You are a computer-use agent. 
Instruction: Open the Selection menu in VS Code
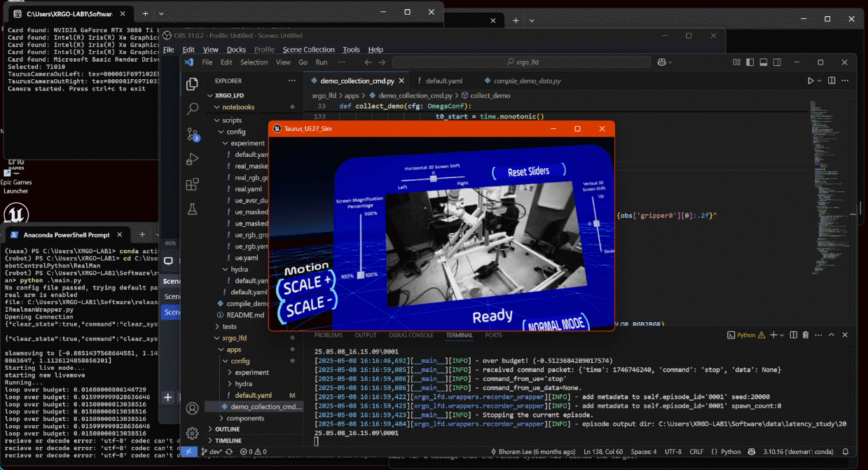pyautogui.click(x=254, y=62)
